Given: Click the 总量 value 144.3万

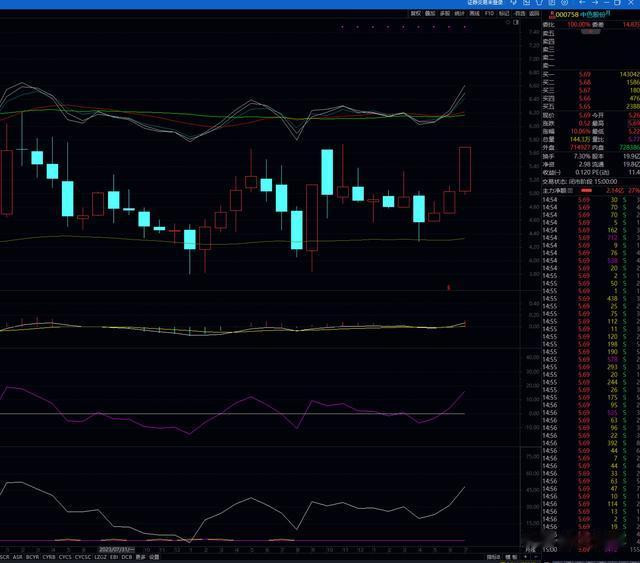Looking at the screenshot, I should click(x=580, y=140).
